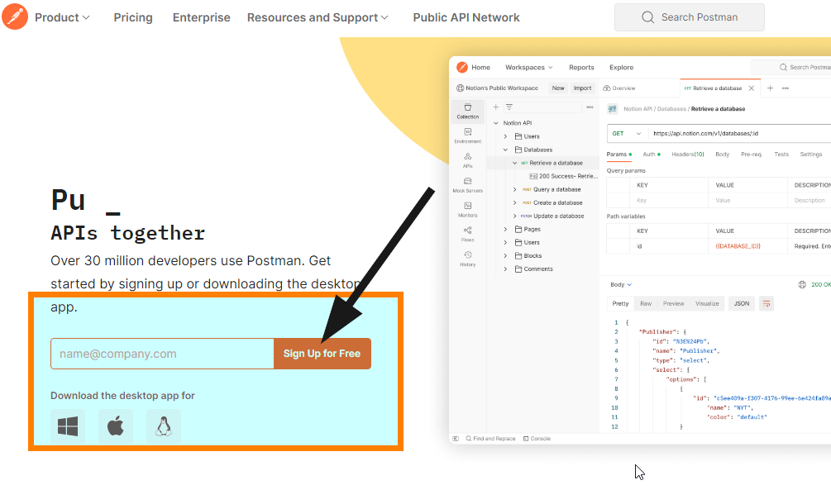The height and width of the screenshot is (504, 831).
Task: Select the Visualize response view
Action: pyautogui.click(x=707, y=303)
